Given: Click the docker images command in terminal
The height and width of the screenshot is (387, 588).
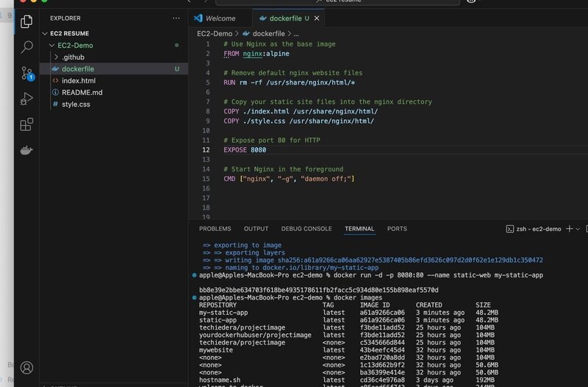Looking at the screenshot, I should pos(357,298).
